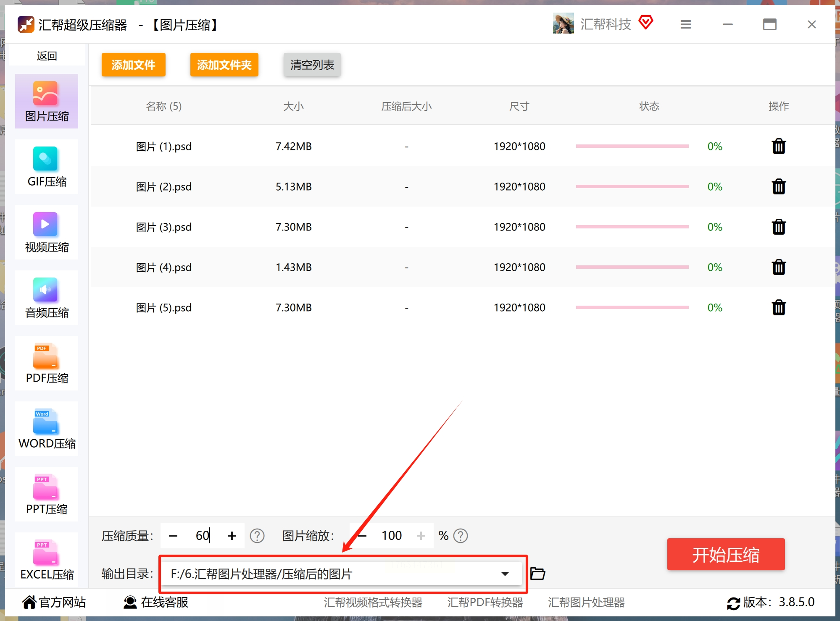
Task: Click the red VIP diamond icon
Action: click(x=645, y=22)
